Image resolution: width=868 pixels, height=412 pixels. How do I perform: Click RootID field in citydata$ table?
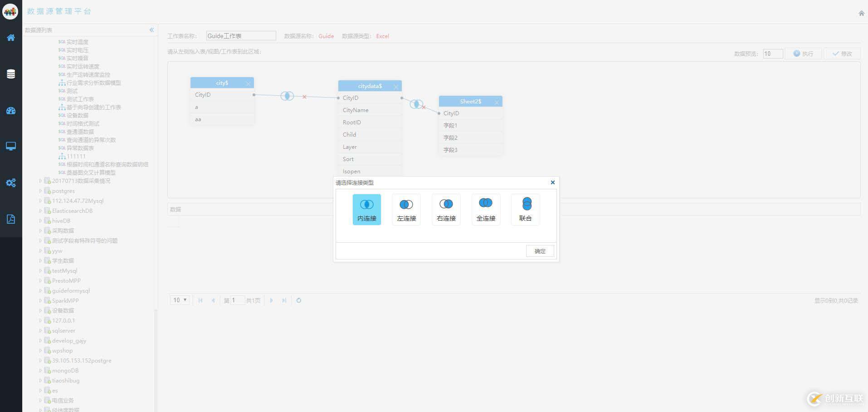370,123
